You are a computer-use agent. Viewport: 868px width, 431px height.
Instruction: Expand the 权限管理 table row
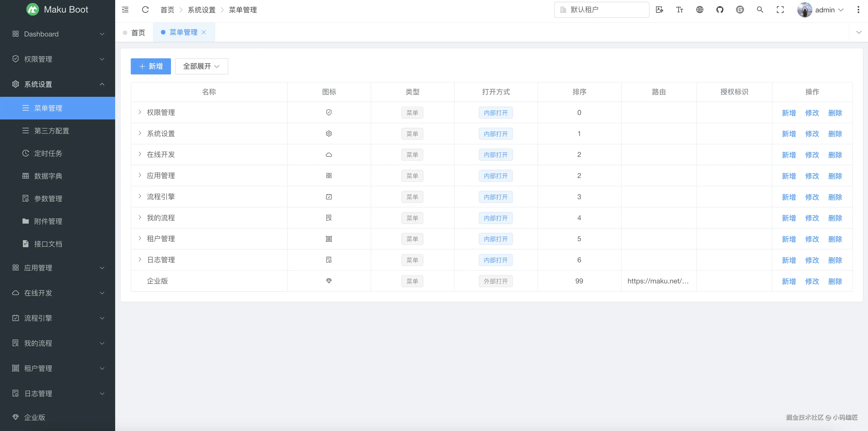tap(140, 112)
